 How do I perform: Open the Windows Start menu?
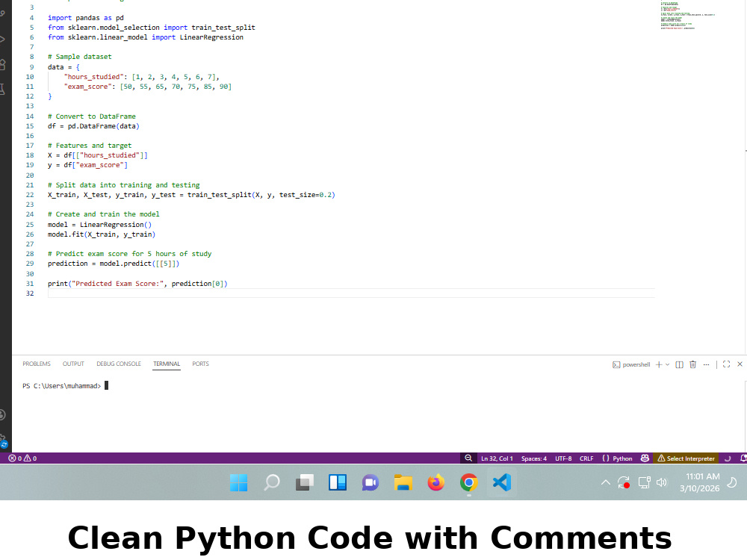pos(239,482)
